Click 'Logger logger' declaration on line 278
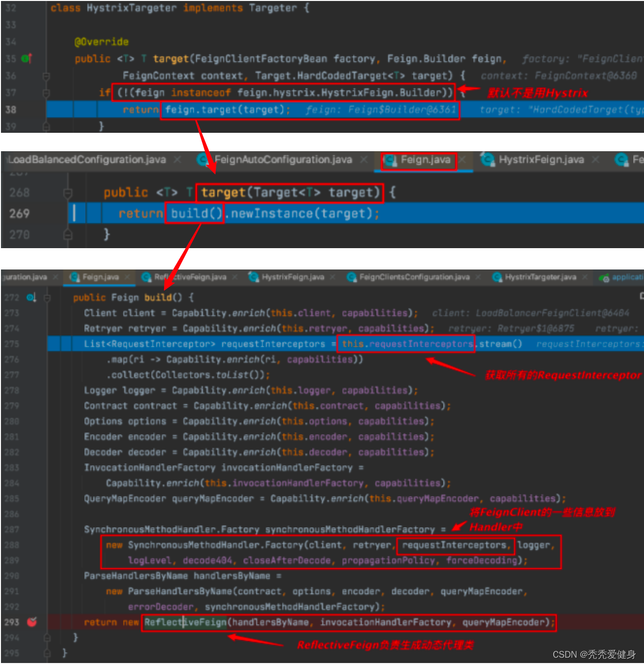Viewport: 644px width, 664px height. click(119, 391)
